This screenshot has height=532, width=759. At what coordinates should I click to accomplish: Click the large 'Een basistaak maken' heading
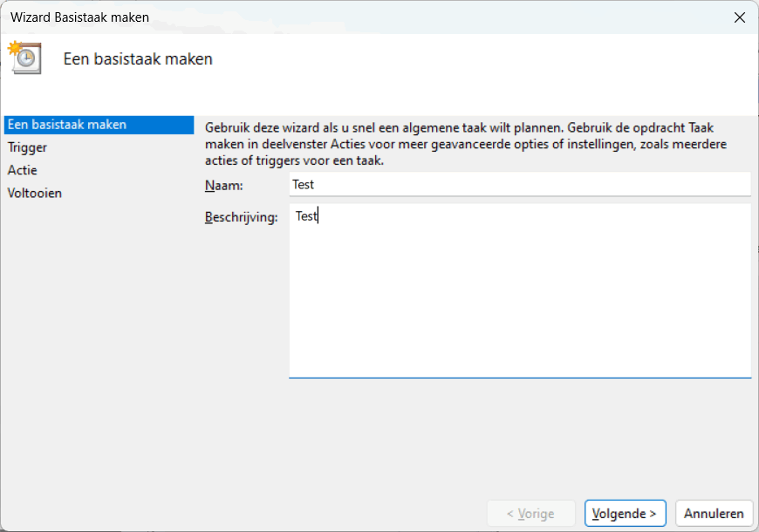point(138,59)
